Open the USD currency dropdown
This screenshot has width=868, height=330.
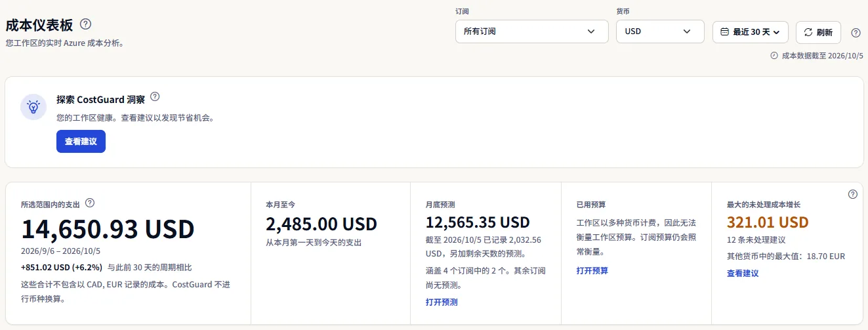pos(660,31)
